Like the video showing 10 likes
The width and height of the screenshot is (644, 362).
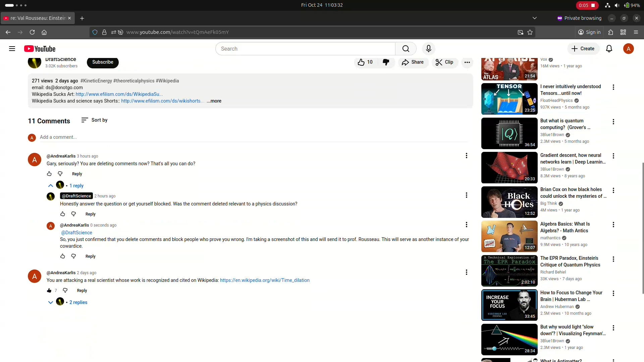pos(366,62)
